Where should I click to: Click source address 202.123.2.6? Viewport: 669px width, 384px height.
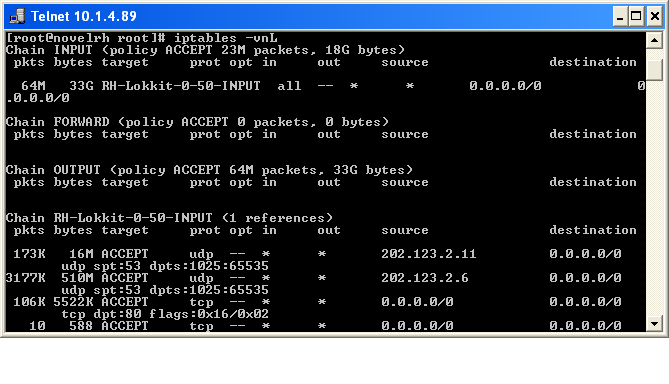(425, 278)
